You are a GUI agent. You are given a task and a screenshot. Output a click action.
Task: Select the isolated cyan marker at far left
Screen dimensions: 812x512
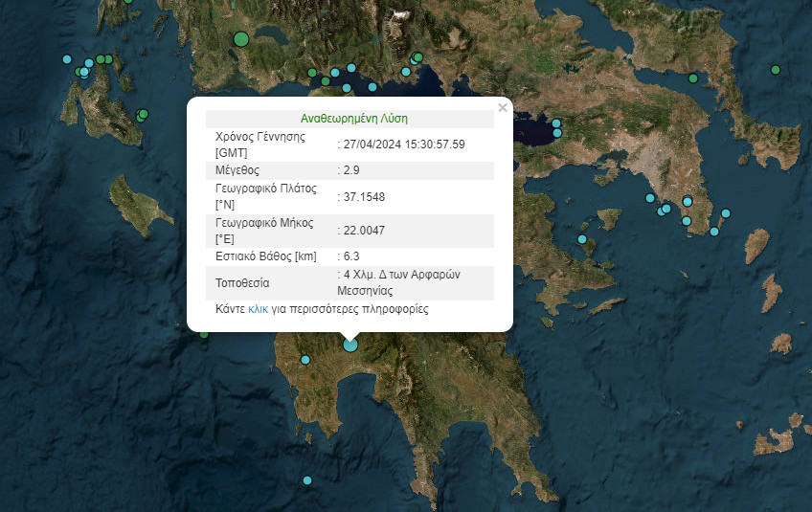67,59
